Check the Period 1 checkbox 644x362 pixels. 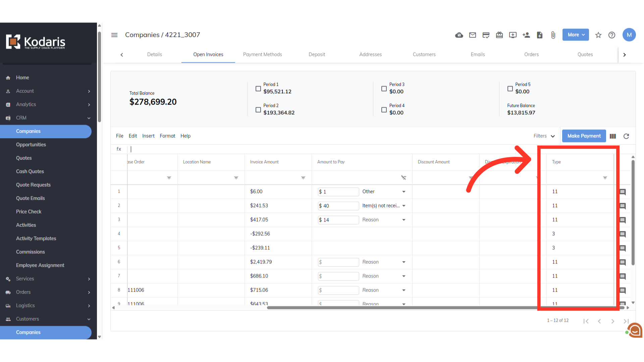click(258, 88)
